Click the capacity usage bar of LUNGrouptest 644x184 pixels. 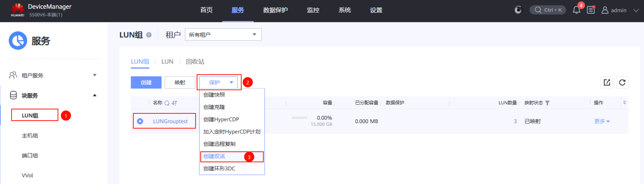coord(299,118)
